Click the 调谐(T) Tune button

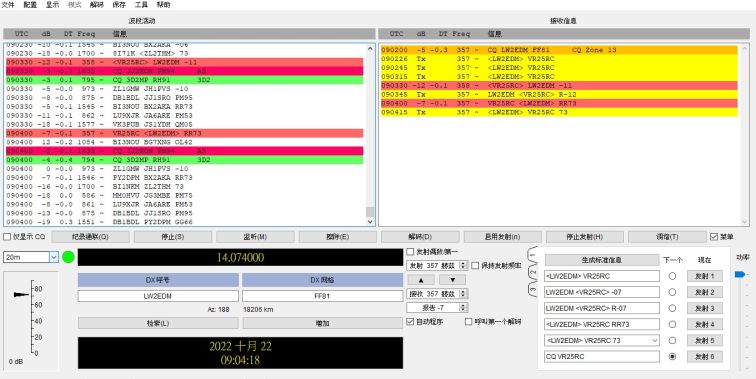667,237
